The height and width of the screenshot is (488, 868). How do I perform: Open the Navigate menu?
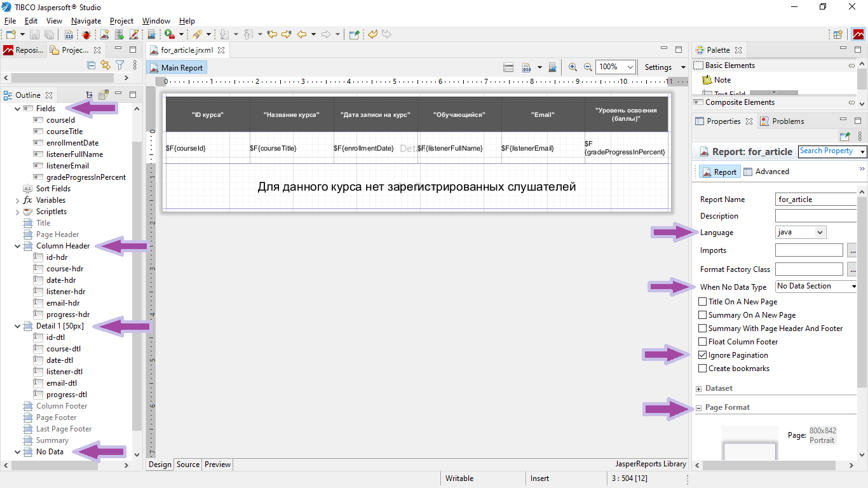point(86,21)
